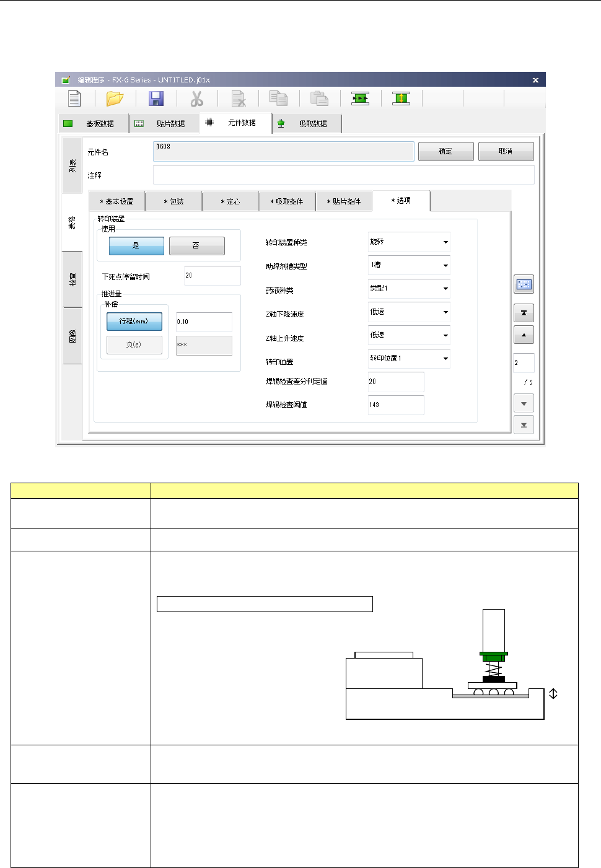This screenshot has height=868, width=601.
Task: Click the stroke value field 0.10
Action: [204, 322]
